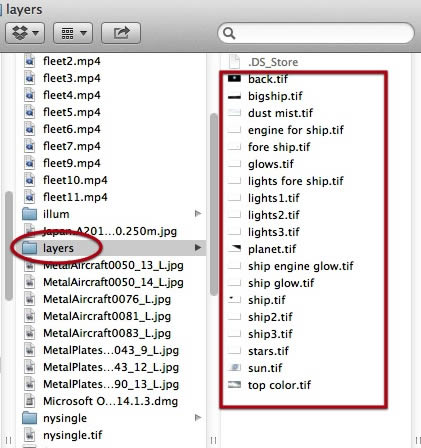Select the nysingle folder icon
This screenshot has height=448, width=421.
pos(30,418)
